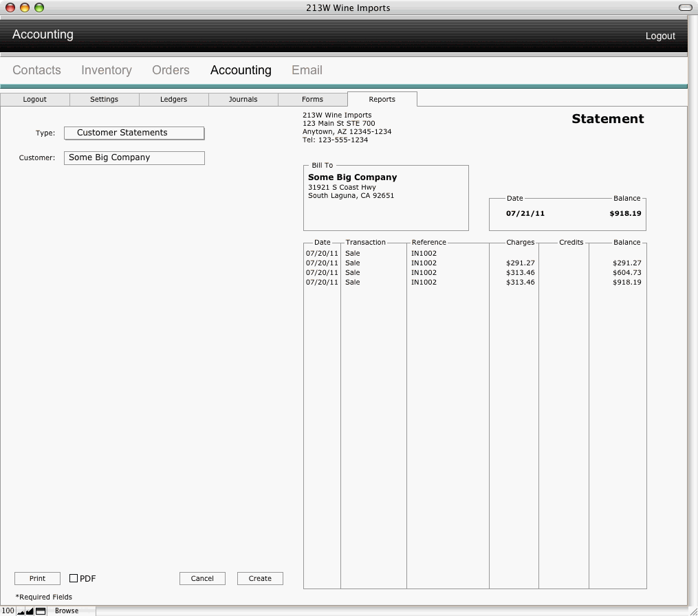698x616 pixels.
Task: Click the Statement heading
Action: click(608, 119)
